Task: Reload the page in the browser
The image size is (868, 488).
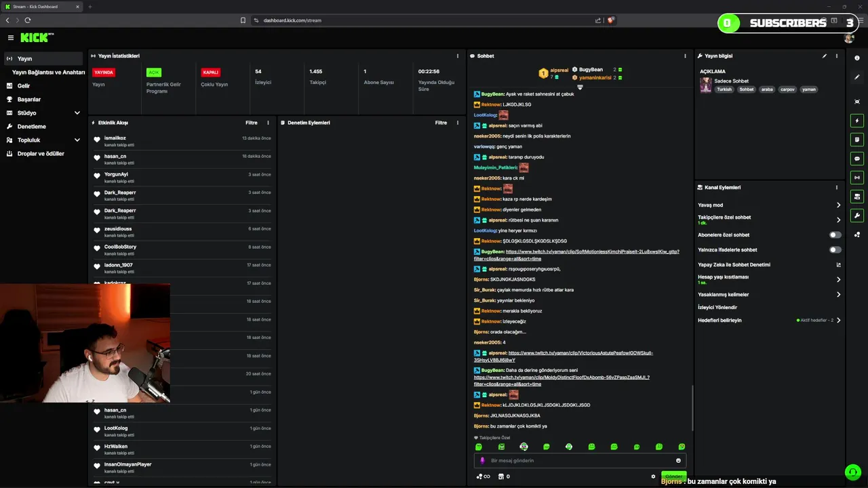Action: [x=28, y=20]
